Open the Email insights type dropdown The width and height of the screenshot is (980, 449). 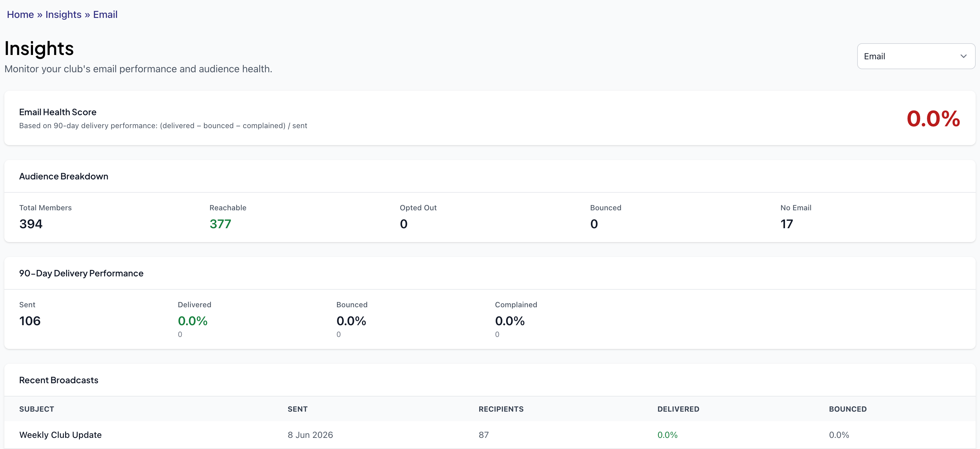click(x=916, y=57)
